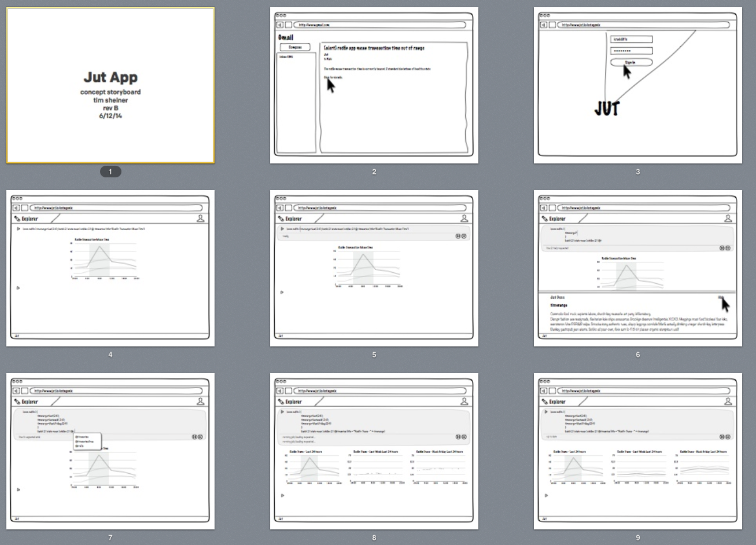Click the query play arrow in slide 4
The height and width of the screenshot is (545, 756).
pos(18,229)
